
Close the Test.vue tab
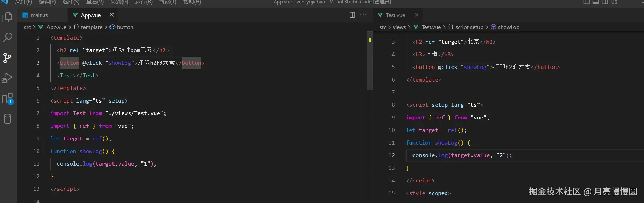(x=417, y=15)
